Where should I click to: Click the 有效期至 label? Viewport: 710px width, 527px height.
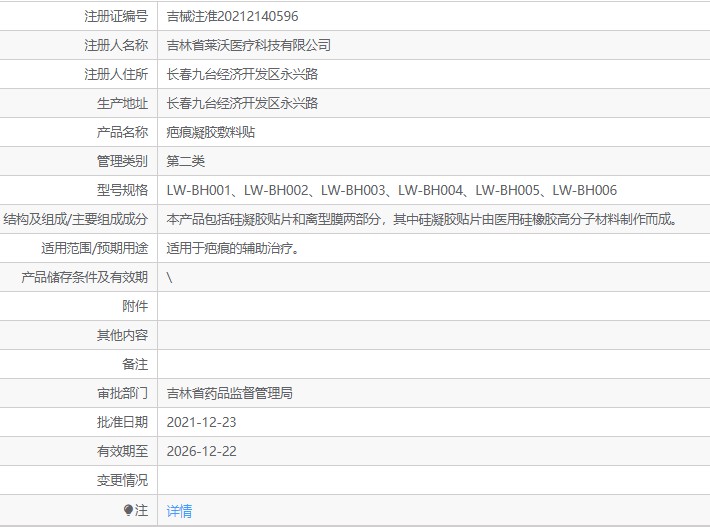122,451
